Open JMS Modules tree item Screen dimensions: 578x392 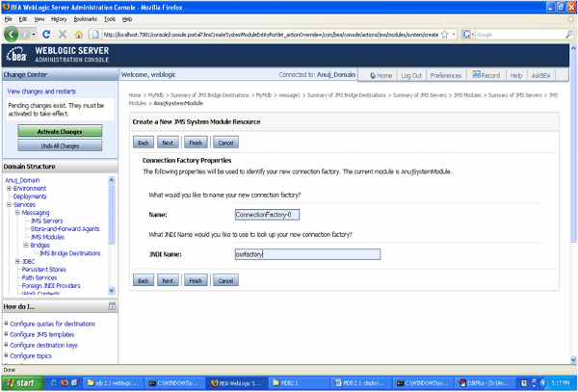coord(47,237)
